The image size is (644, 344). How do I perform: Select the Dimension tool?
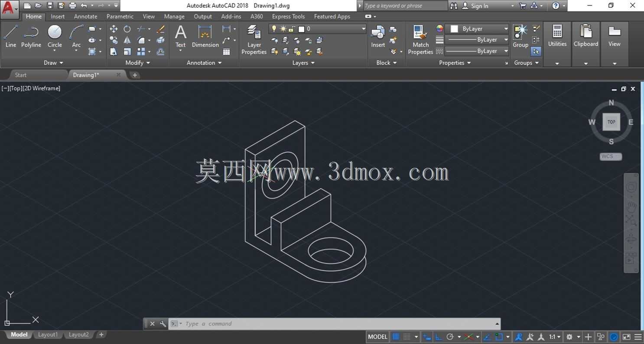click(x=205, y=36)
